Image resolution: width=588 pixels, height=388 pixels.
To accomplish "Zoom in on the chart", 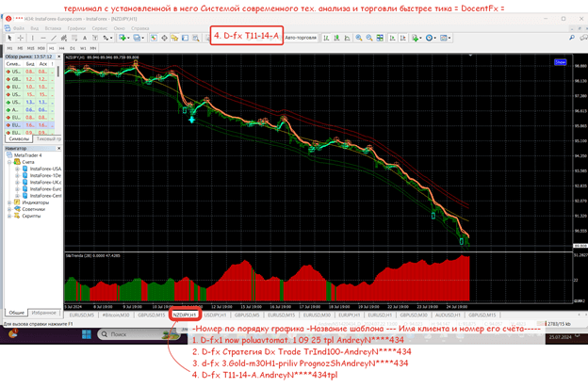I will (x=359, y=38).
